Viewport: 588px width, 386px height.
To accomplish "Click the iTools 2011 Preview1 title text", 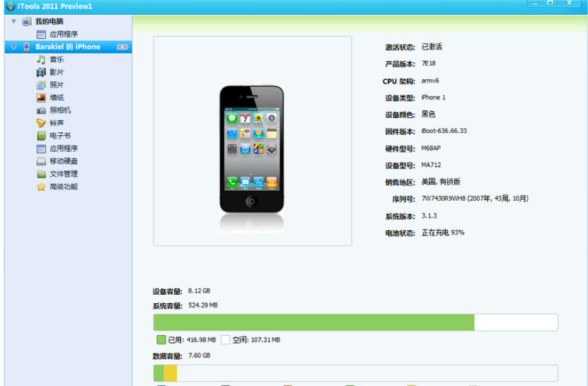I will pos(54,6).
